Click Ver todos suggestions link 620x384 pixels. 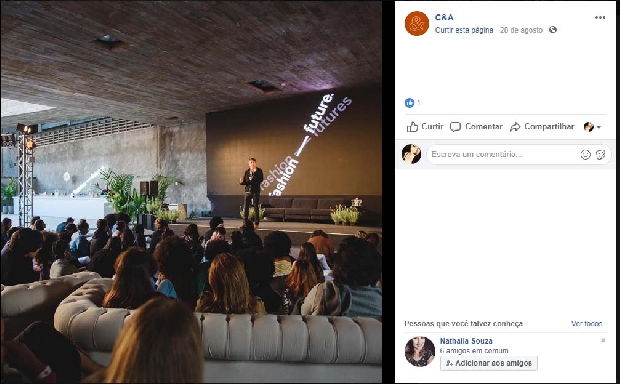[586, 323]
